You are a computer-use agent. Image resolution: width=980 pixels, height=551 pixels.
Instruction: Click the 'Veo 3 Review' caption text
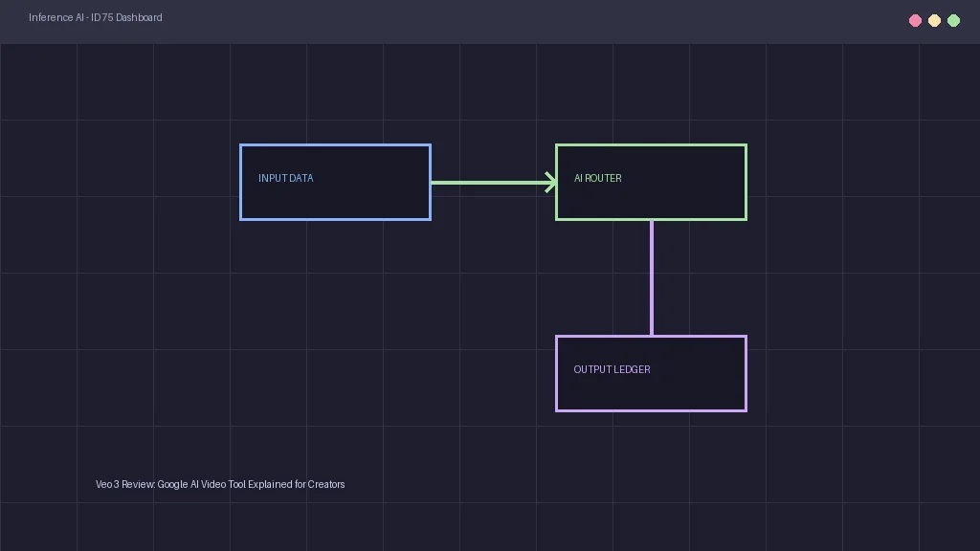220,484
